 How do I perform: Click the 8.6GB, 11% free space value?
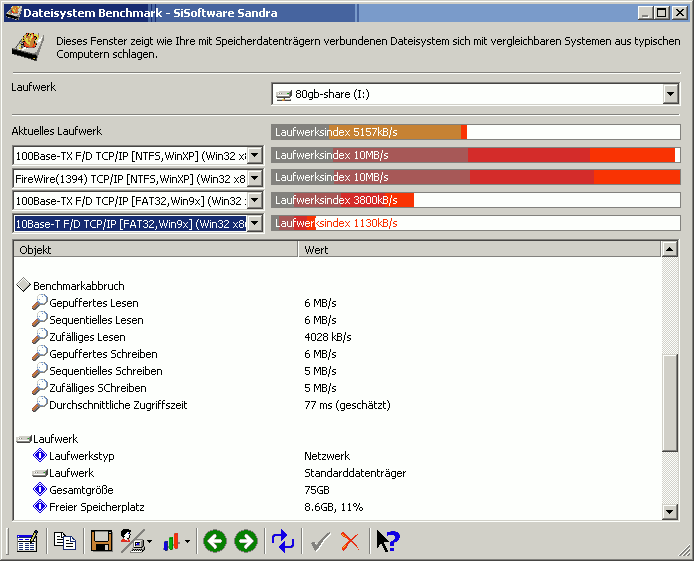pos(334,507)
